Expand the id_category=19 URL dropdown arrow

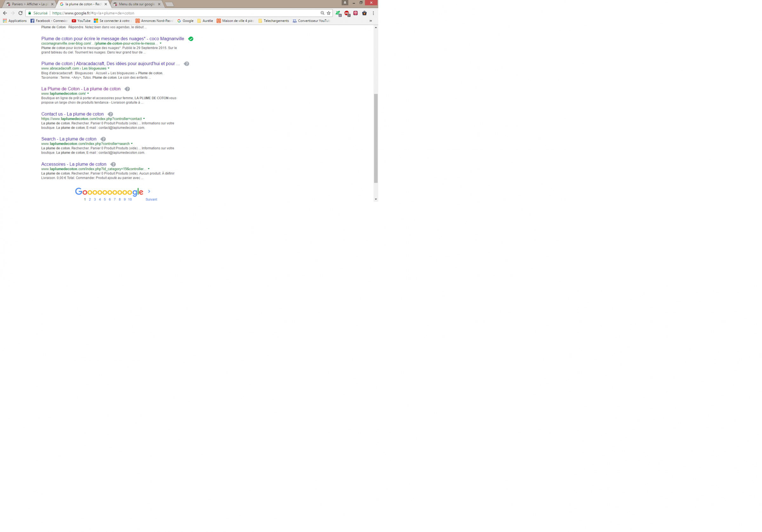149,169
